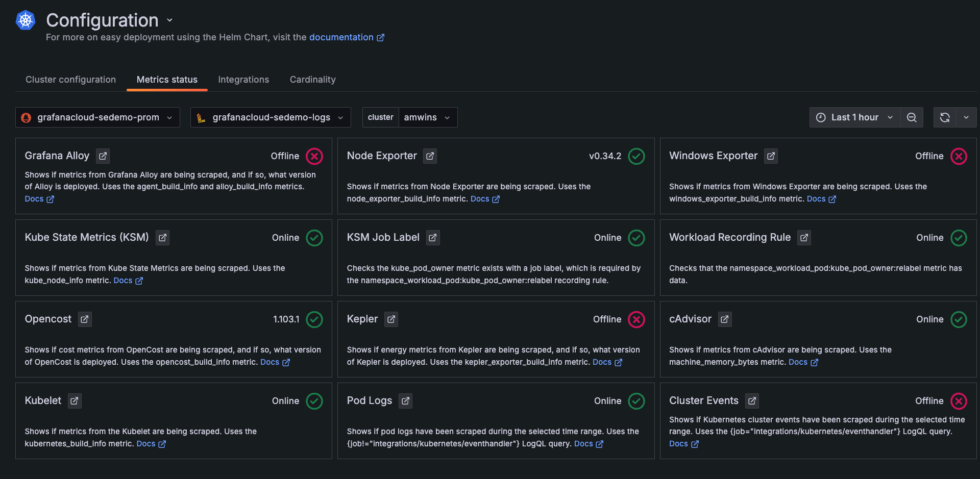Click the refresh dashboard icon
Viewport: 980px width, 479px height.
click(x=945, y=117)
